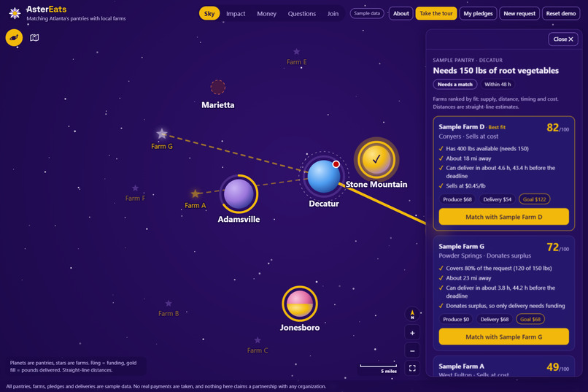Click the 72/100 fit score
The image size is (588, 392).
(x=557, y=247)
